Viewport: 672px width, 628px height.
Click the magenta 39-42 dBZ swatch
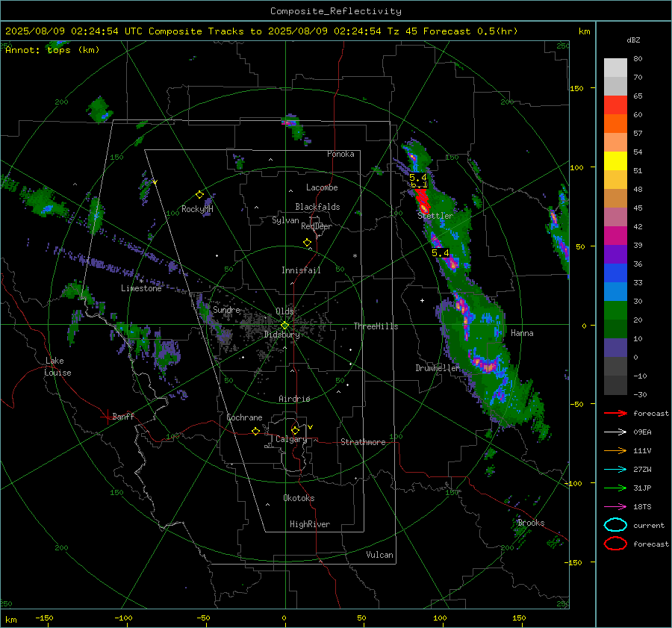point(615,236)
